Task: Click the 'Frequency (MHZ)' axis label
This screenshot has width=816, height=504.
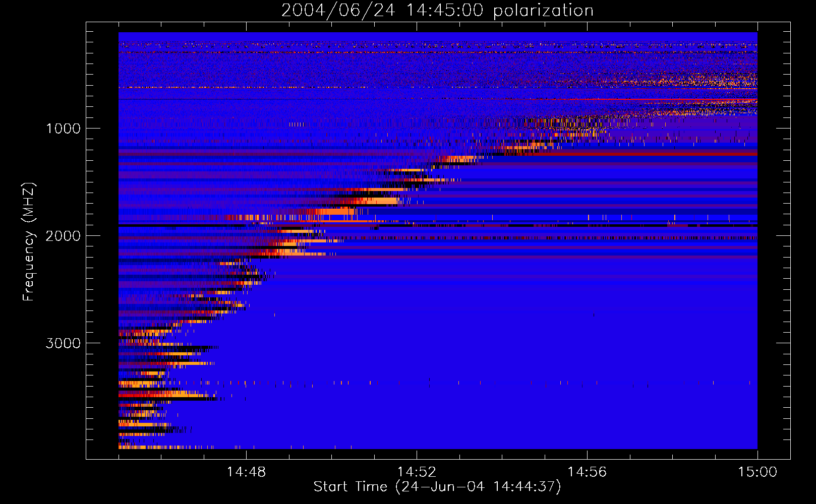Action: tap(29, 242)
